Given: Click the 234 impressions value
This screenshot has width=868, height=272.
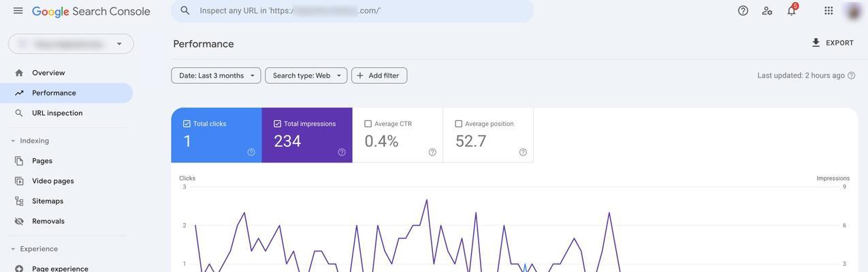Looking at the screenshot, I should click(287, 141).
